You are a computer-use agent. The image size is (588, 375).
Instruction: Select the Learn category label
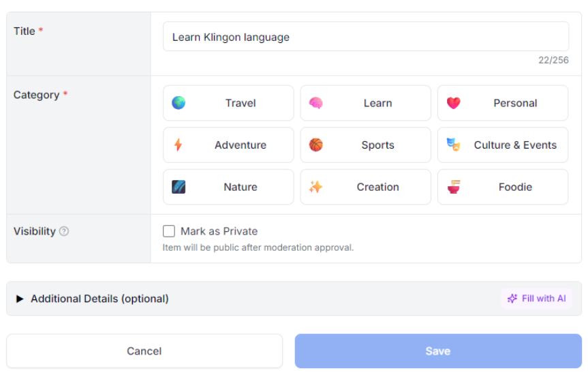(377, 103)
